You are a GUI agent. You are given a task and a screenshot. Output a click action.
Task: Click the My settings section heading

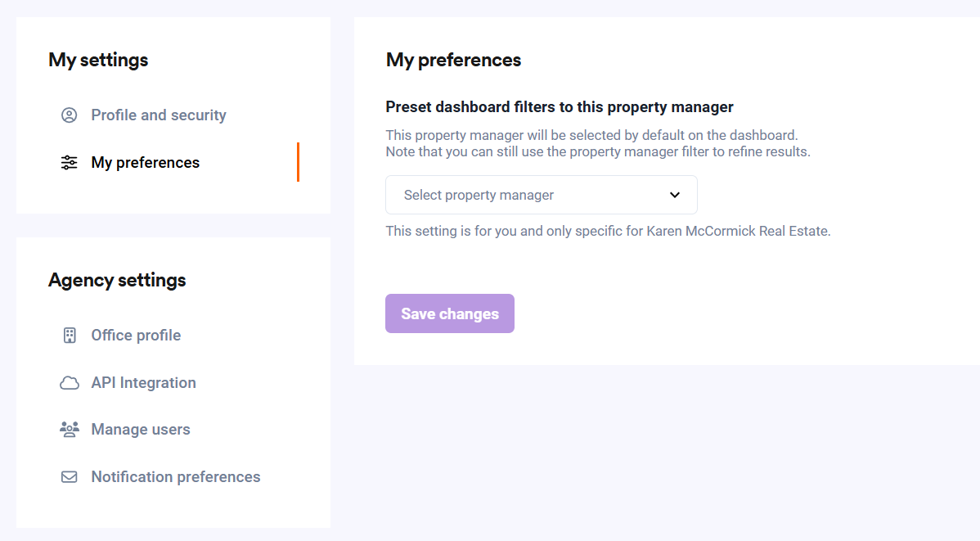(98, 60)
